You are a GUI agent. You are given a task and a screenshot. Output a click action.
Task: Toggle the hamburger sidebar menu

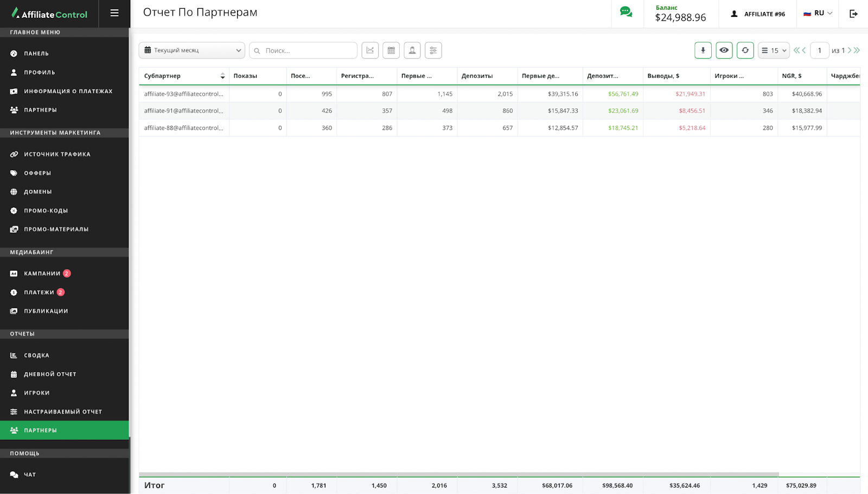pos(114,13)
